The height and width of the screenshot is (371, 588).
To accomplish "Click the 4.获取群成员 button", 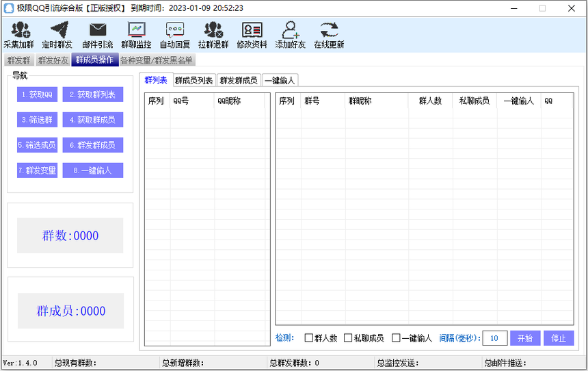I will (x=92, y=120).
